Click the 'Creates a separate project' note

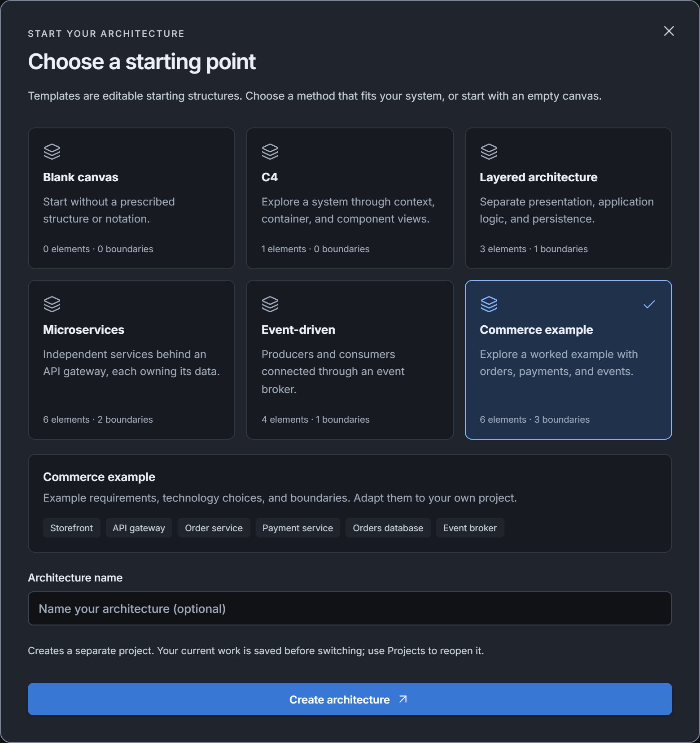(256, 651)
